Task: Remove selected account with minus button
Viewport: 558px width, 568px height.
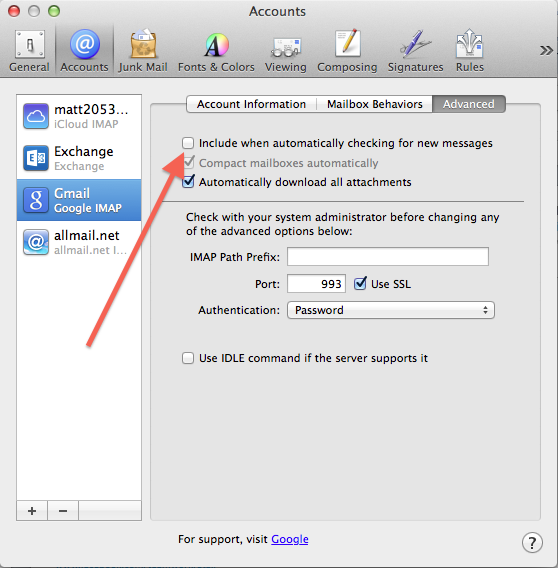Action: [x=63, y=511]
